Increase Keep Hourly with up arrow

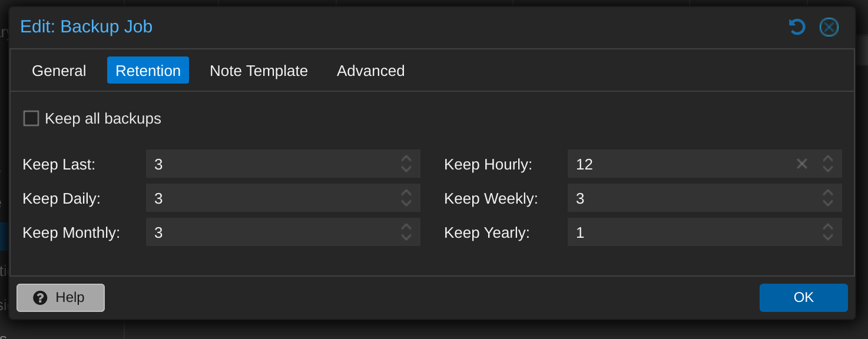(828, 159)
